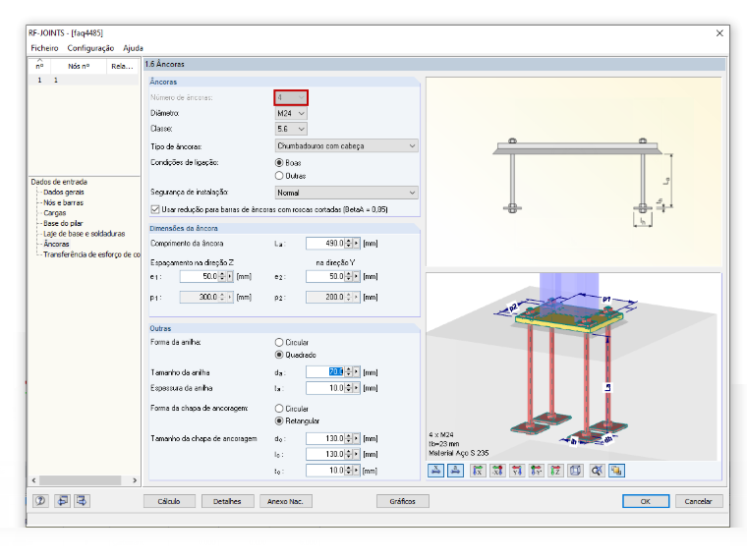Open La length value list arrow
This screenshot has height=560, width=747.
click(357, 244)
